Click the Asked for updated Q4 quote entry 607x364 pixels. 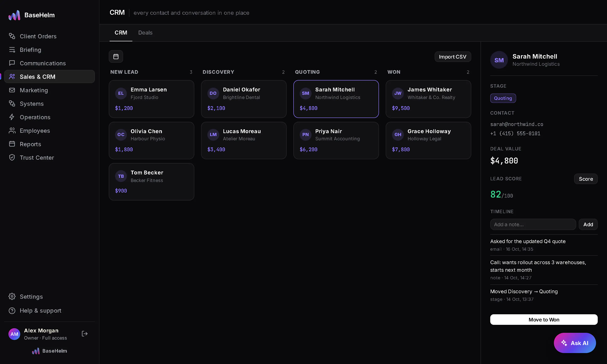(544, 245)
